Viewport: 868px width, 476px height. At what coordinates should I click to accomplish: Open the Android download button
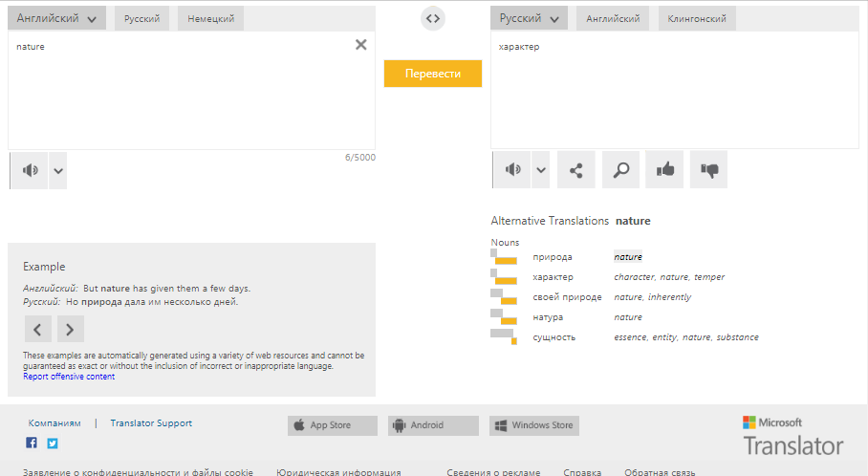(x=433, y=425)
